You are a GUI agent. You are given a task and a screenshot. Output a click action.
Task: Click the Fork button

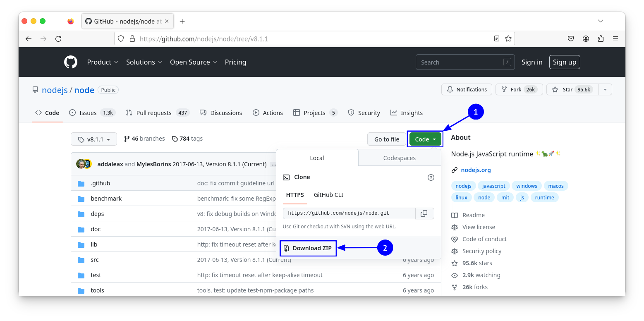[x=519, y=89]
